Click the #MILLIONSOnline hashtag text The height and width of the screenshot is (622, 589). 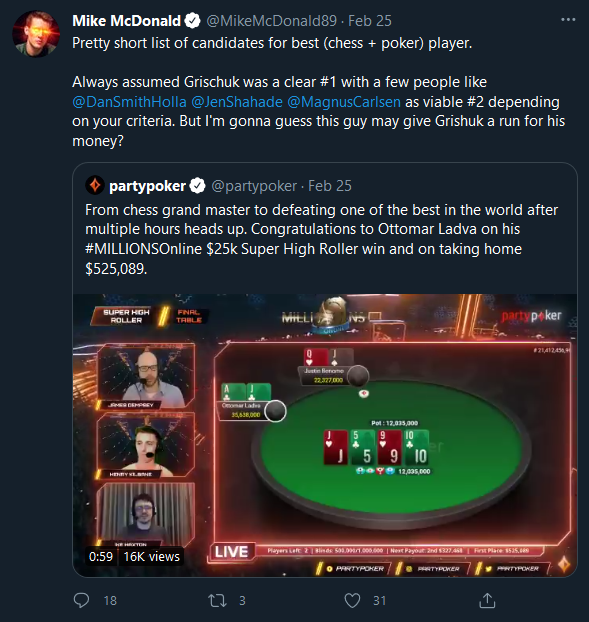click(144, 249)
